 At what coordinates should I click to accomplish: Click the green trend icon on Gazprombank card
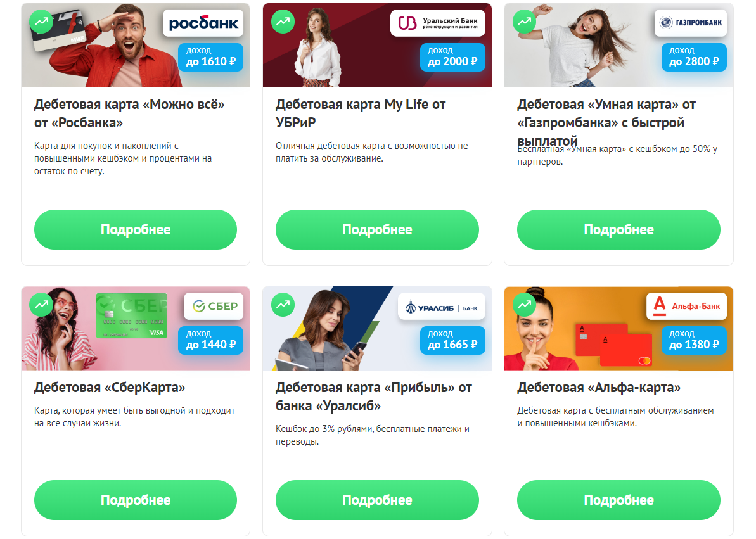pyautogui.click(x=525, y=22)
